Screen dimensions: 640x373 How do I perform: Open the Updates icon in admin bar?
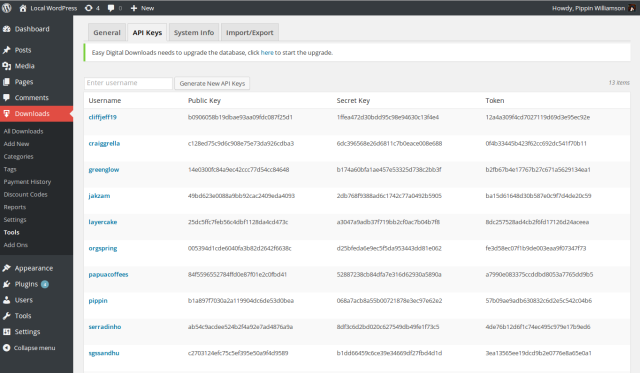[x=89, y=8]
